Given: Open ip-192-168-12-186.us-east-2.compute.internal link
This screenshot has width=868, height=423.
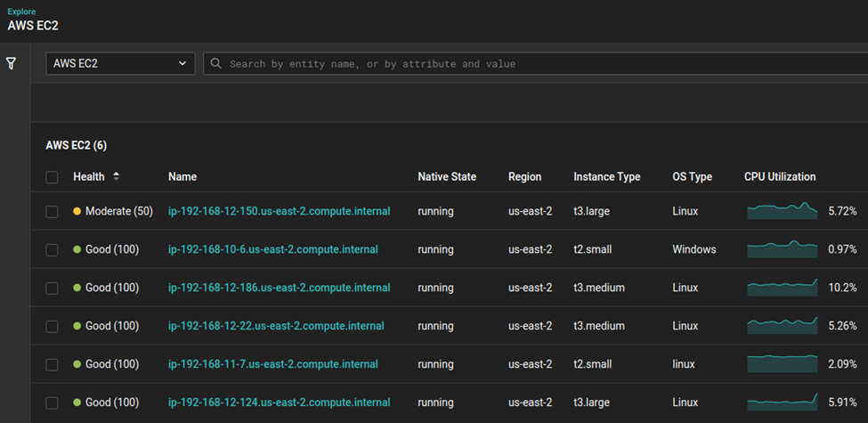Looking at the screenshot, I should point(279,288).
